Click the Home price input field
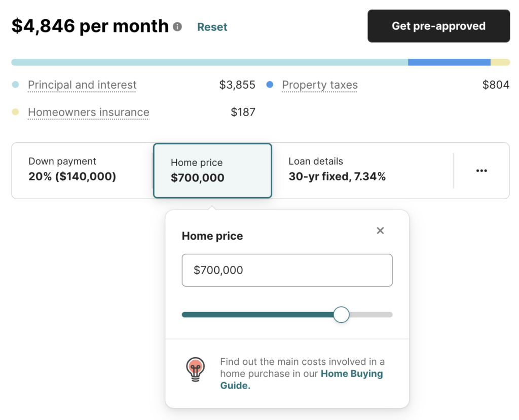 point(287,270)
